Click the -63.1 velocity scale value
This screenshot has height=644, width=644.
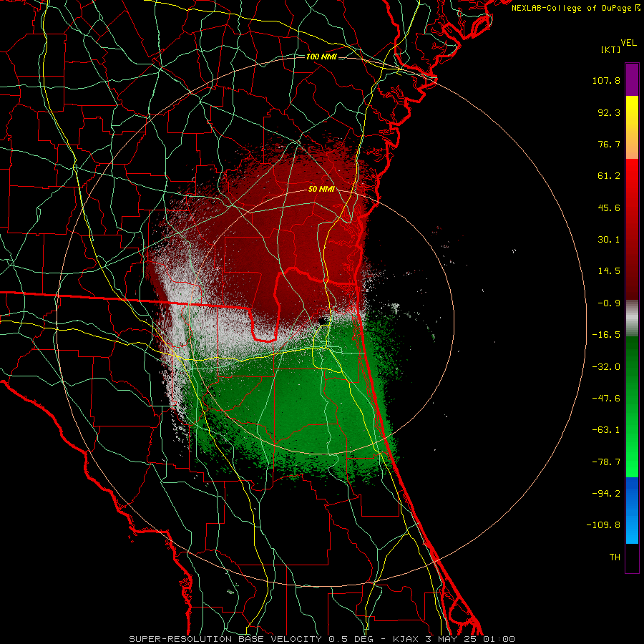606,430
